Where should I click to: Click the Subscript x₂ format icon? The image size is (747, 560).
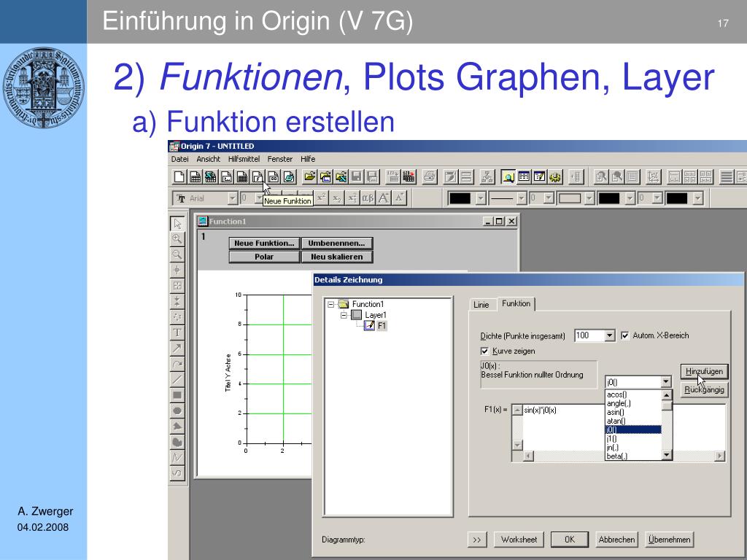337,198
